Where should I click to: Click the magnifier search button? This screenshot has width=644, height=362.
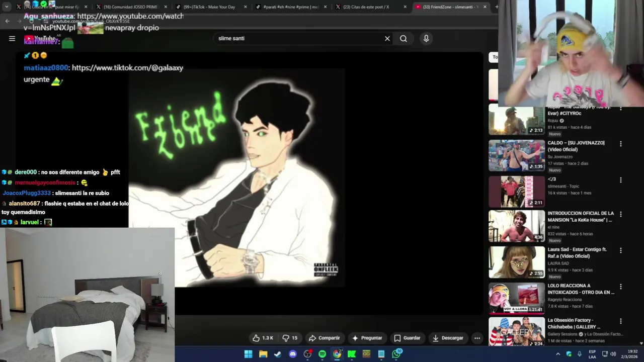(x=404, y=39)
